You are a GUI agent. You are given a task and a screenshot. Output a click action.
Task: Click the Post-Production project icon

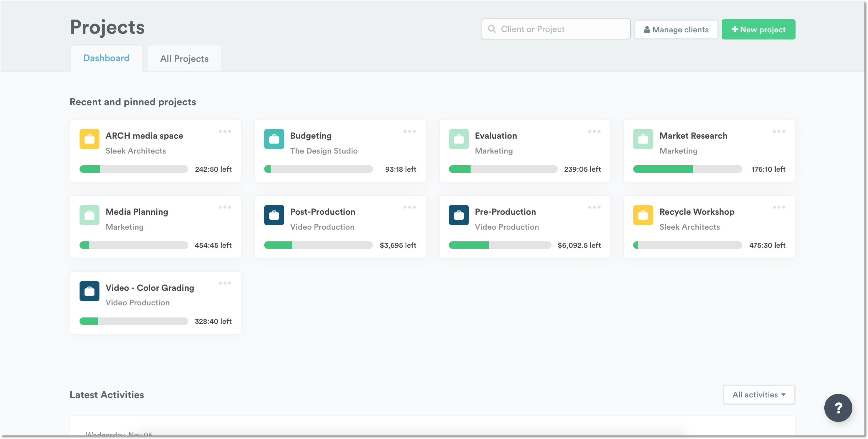[274, 215]
